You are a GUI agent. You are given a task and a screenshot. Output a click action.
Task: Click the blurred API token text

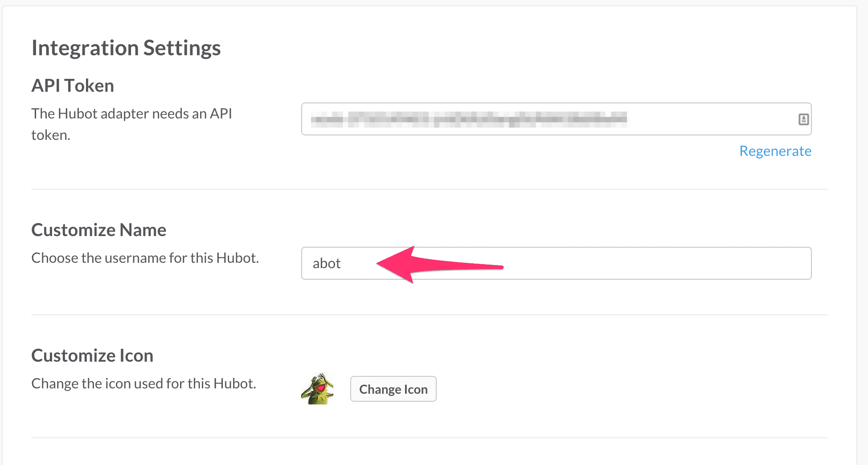click(469, 119)
